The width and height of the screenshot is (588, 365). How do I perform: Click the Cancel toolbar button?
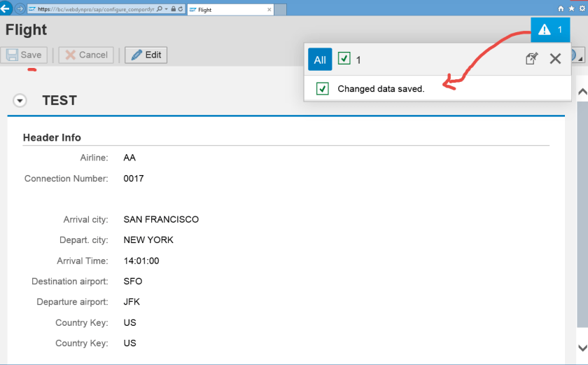click(86, 55)
